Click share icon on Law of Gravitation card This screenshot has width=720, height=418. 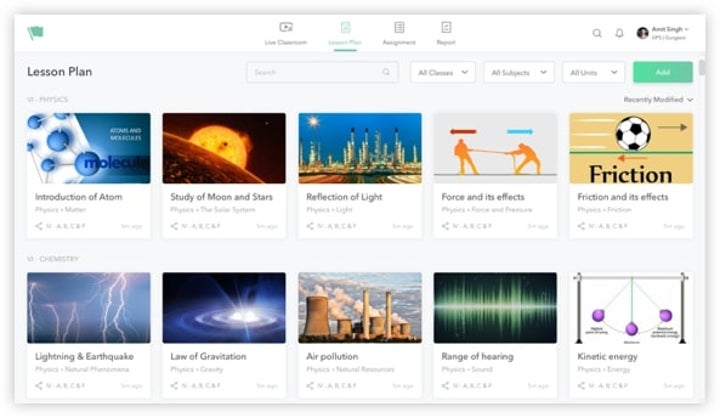click(x=174, y=385)
